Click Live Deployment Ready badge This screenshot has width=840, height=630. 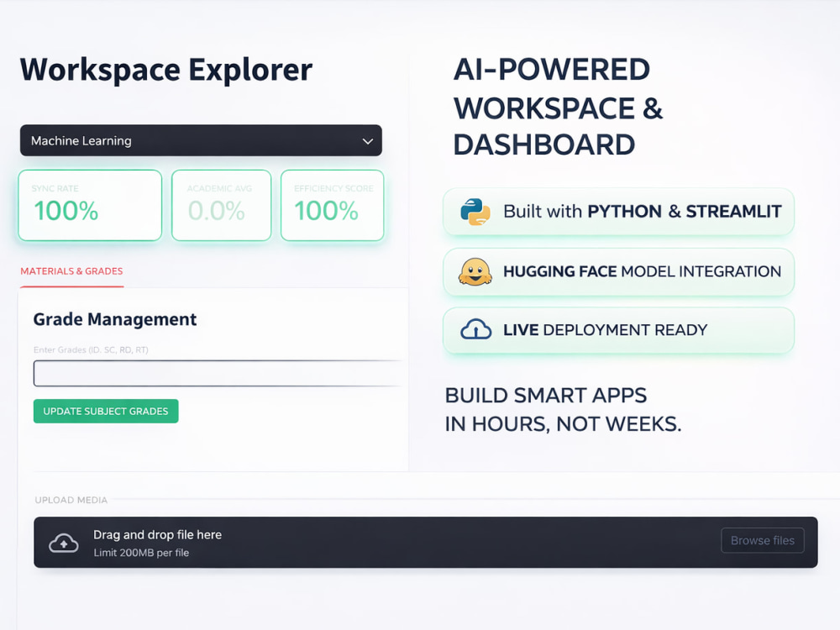click(619, 330)
